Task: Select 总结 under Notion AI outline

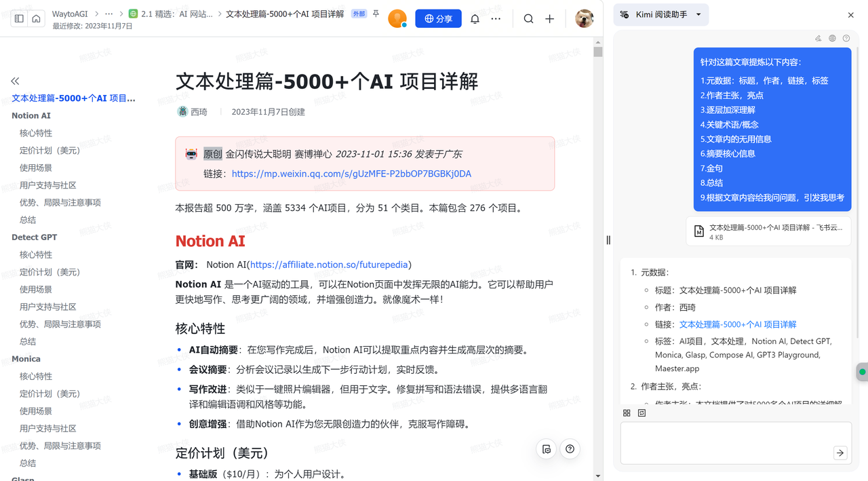Action: (x=28, y=220)
